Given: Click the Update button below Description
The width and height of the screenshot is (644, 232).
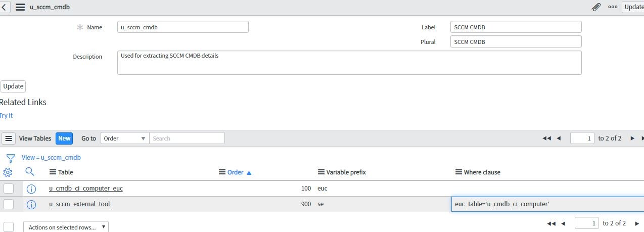Looking at the screenshot, I should [x=13, y=86].
